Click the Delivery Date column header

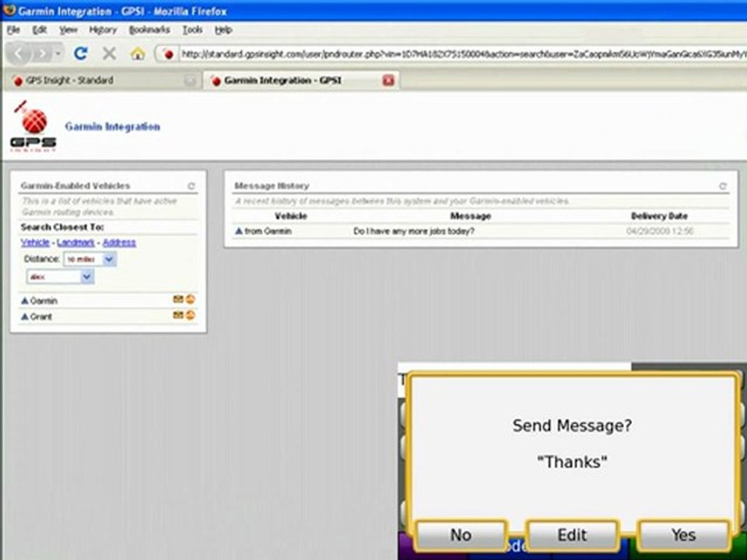(x=659, y=216)
